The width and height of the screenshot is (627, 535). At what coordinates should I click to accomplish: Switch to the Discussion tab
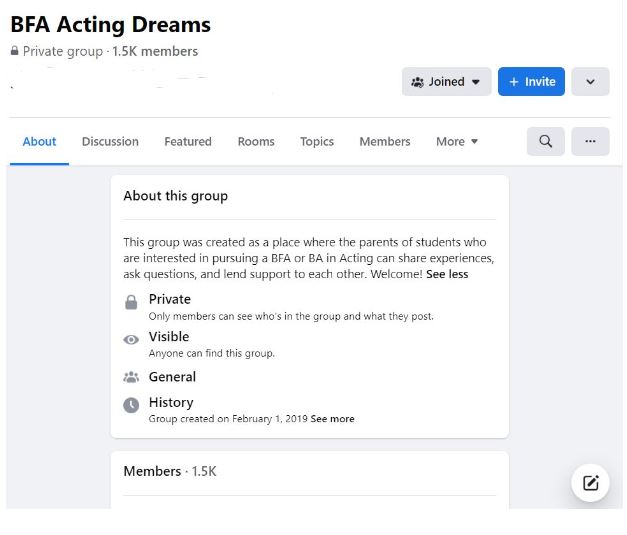110,142
